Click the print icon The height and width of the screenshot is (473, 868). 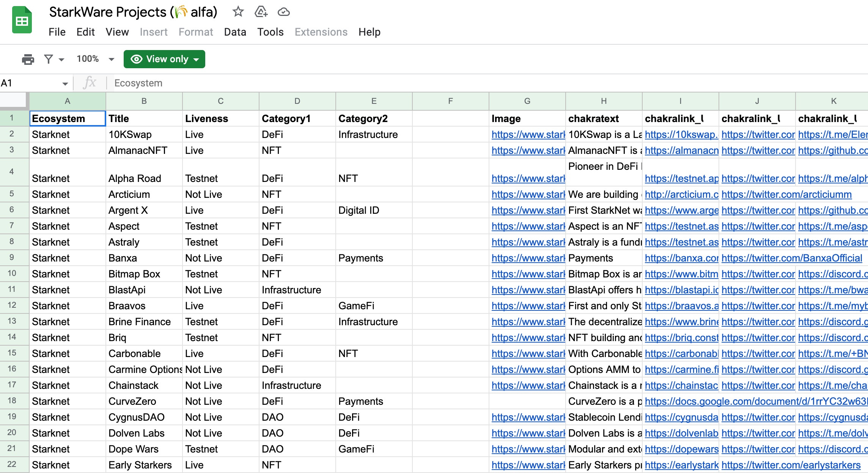[28, 59]
